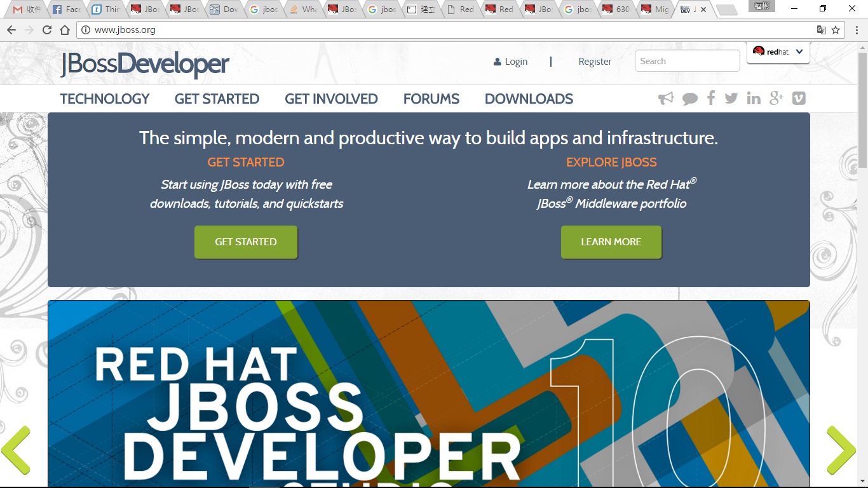Click the LEARN MORE button
868x488 pixels.
(x=611, y=242)
